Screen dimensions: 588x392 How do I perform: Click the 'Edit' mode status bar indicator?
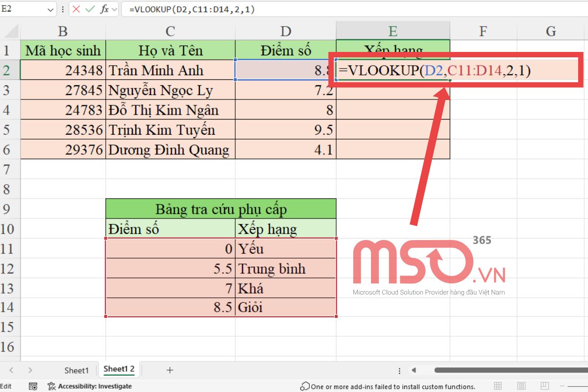pyautogui.click(x=6, y=386)
